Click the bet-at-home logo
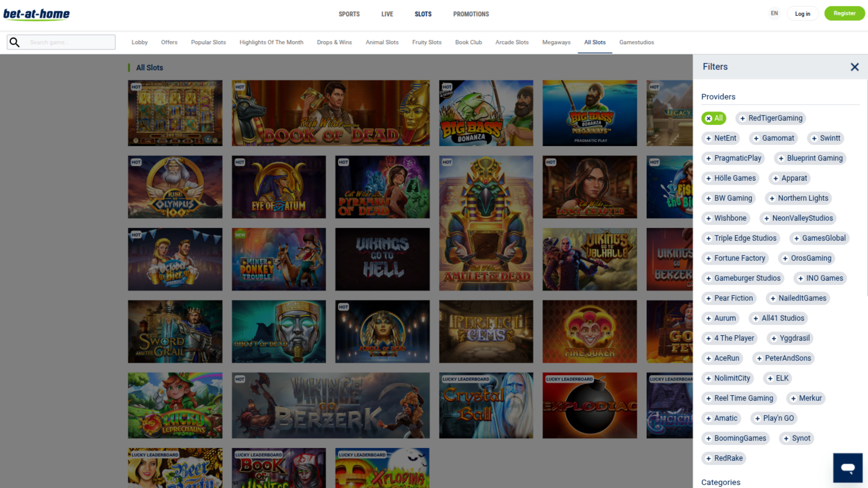Viewport: 868px width, 488px height. 36,14
